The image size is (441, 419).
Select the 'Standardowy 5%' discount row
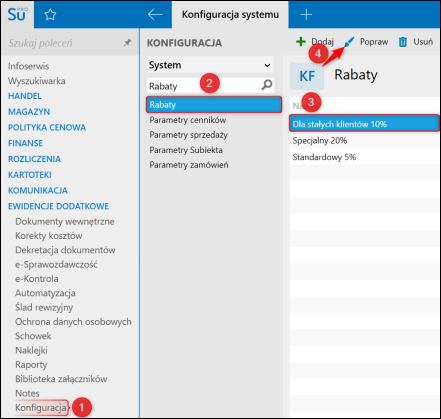tap(364, 157)
